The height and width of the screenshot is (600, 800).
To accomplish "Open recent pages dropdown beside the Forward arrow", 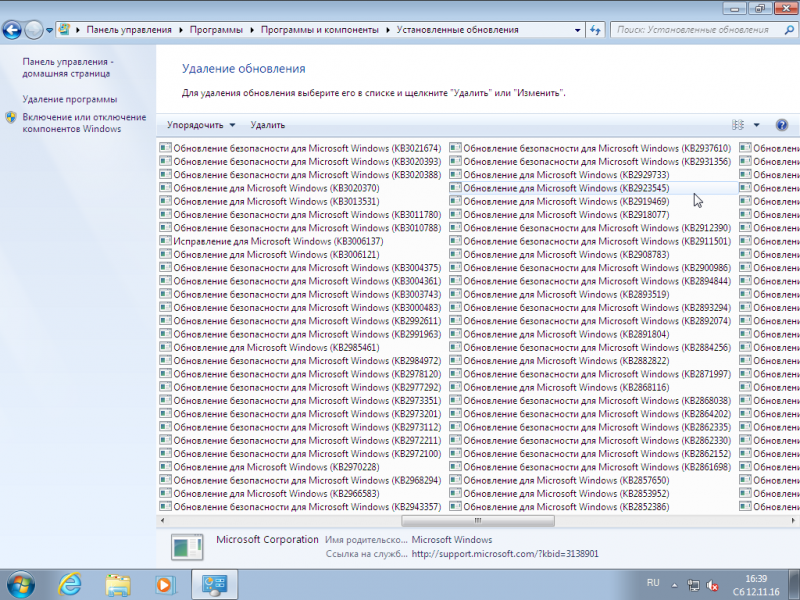I will 49,30.
